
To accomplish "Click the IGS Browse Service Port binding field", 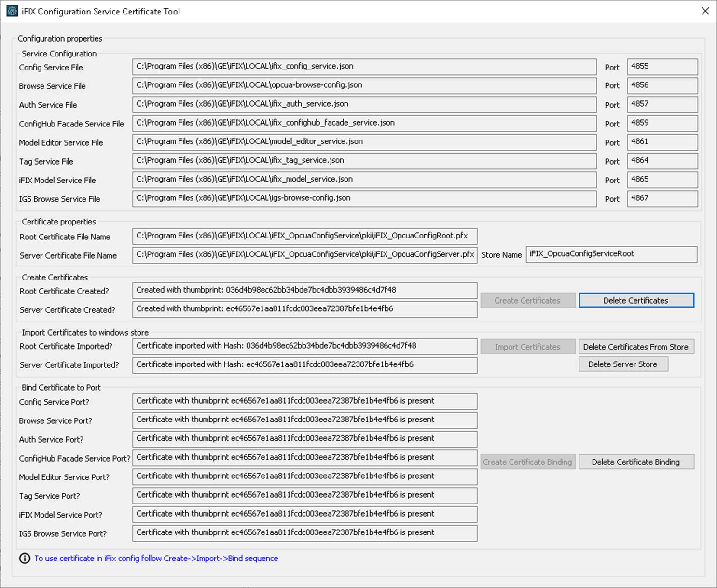I will 305,533.
